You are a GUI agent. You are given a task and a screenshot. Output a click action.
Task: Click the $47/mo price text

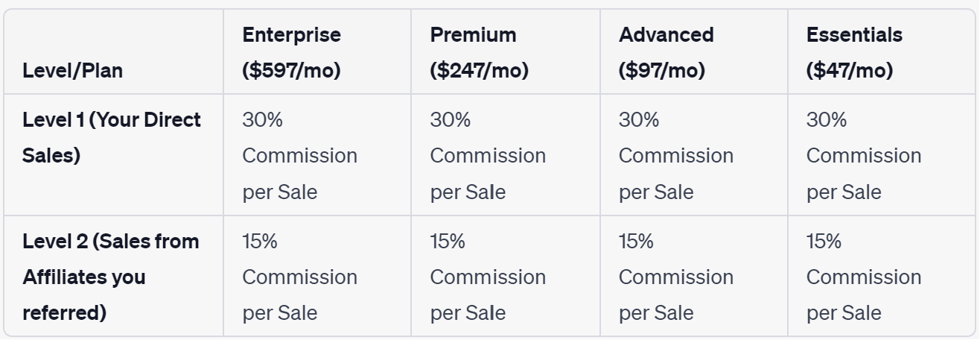[x=850, y=71]
